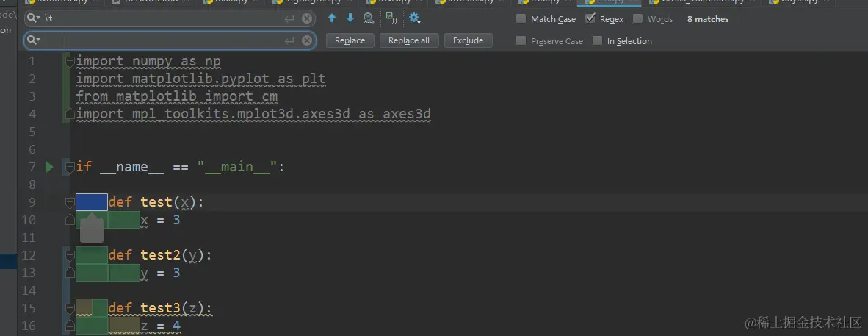The width and height of the screenshot is (868, 336).
Task: Click the 'import mpl_toolkits.mplot3d.axes3d as axes3d' line
Action: click(x=253, y=114)
